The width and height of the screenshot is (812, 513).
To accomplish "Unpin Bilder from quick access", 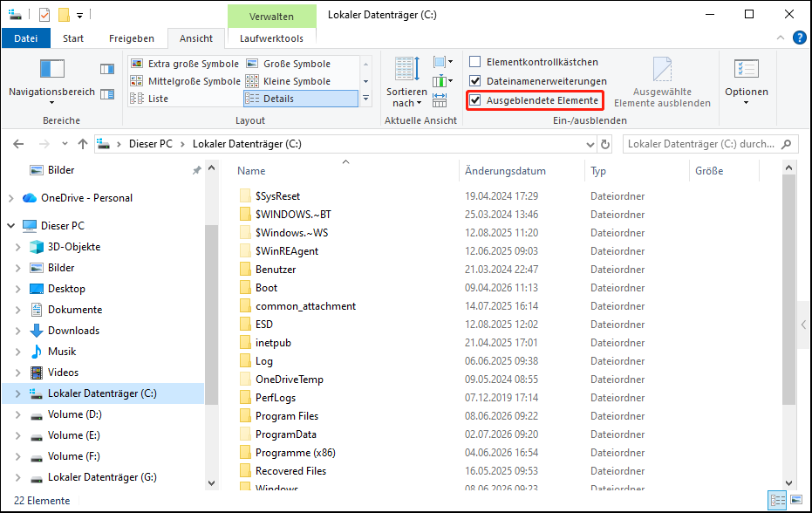I will [x=197, y=170].
